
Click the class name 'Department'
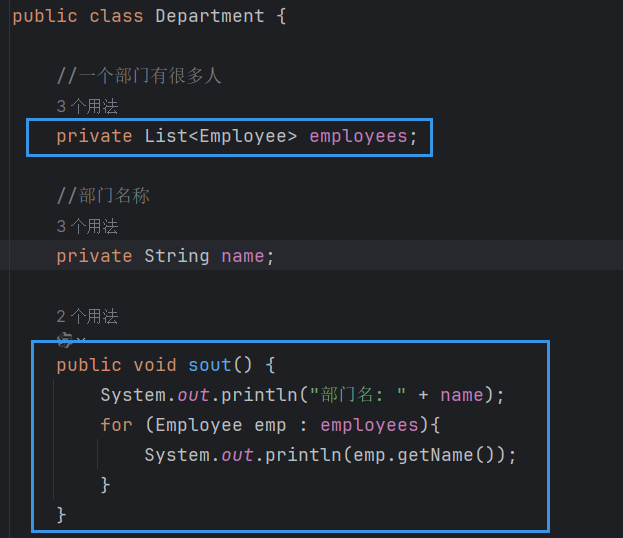(x=210, y=16)
